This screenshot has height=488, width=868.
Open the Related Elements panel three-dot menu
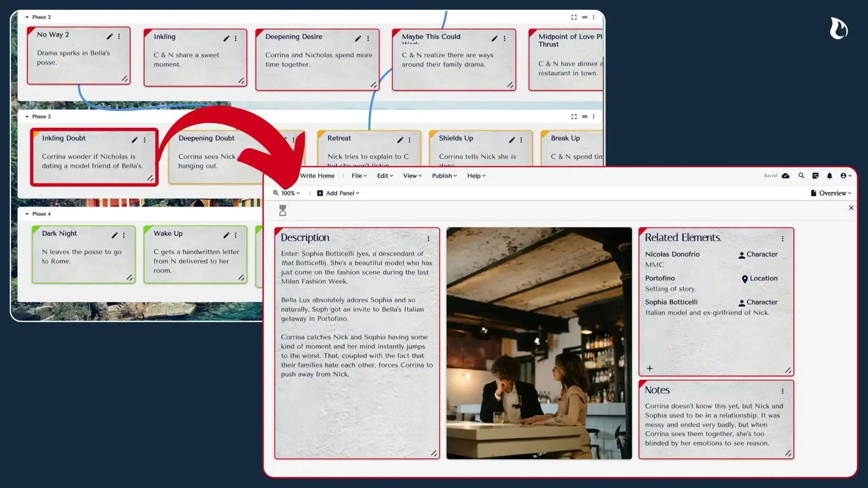(x=783, y=239)
